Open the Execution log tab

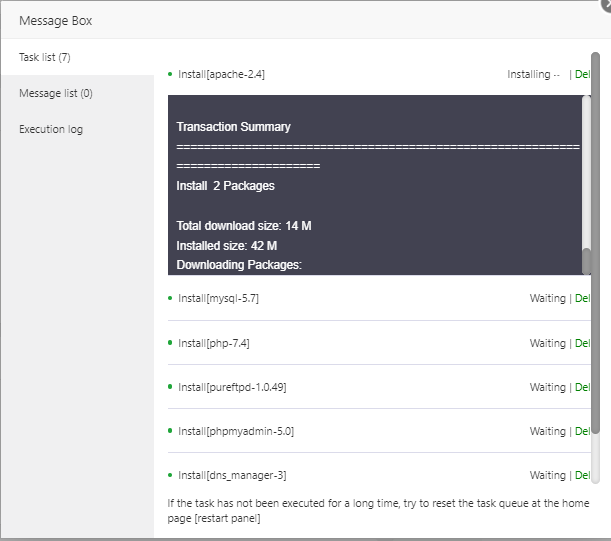coord(77,129)
